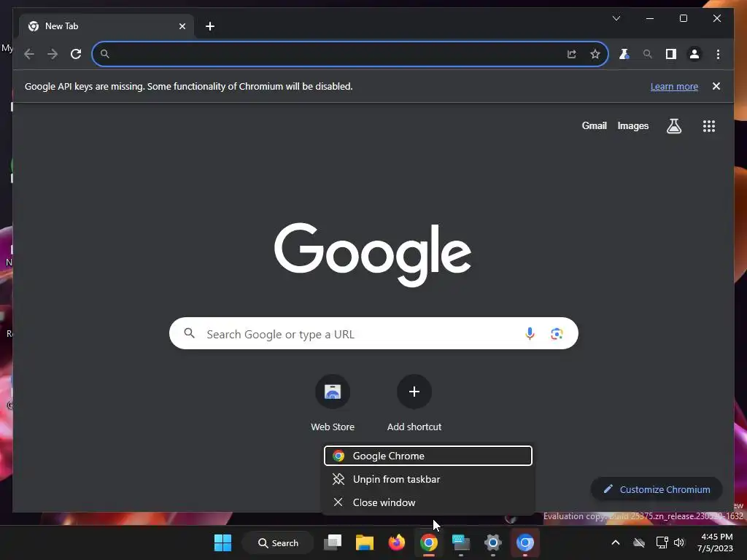Share this page from the address bar
Viewport: 747px width, 560px height.
[572, 54]
